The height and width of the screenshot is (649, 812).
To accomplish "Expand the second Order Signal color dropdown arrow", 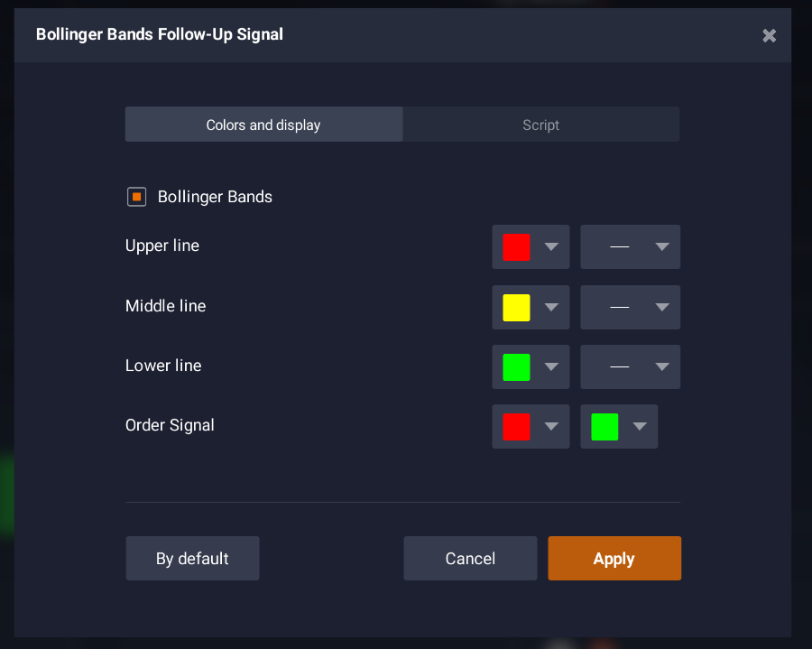I will pyautogui.click(x=641, y=426).
